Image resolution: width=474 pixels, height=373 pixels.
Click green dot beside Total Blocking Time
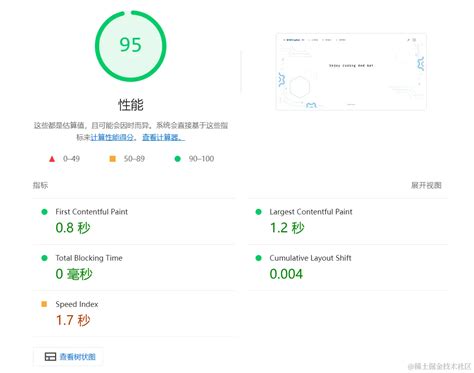(44, 258)
